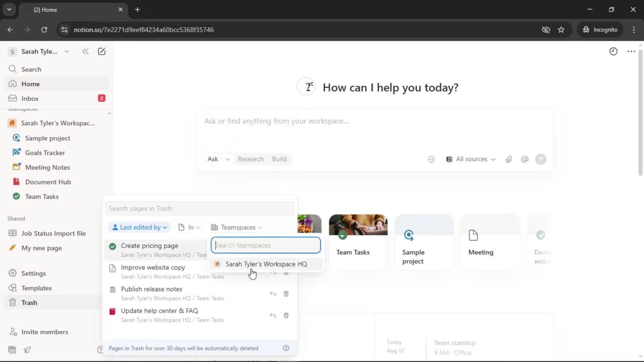
Task: Bookmark this page with the star icon
Action: (561, 29)
